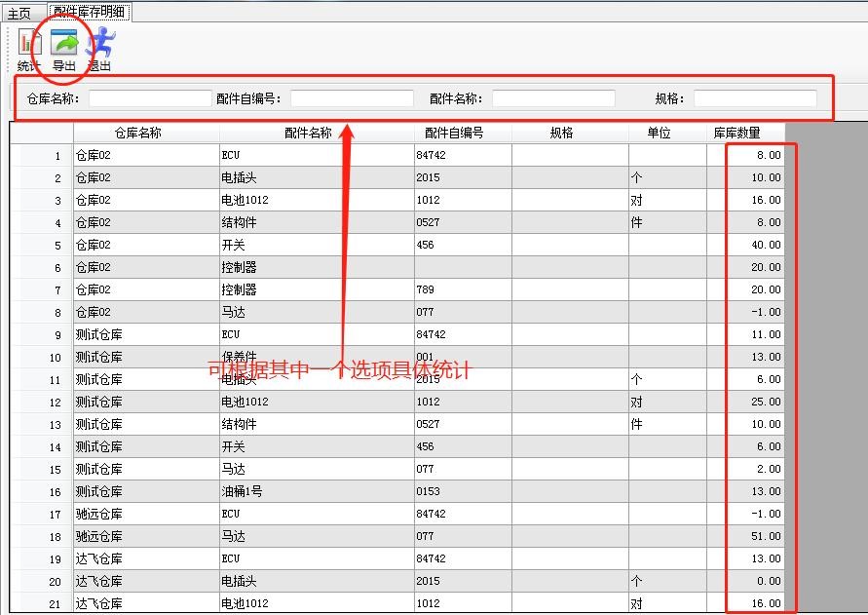Select 测试仓库 cell in row 9

click(146, 334)
